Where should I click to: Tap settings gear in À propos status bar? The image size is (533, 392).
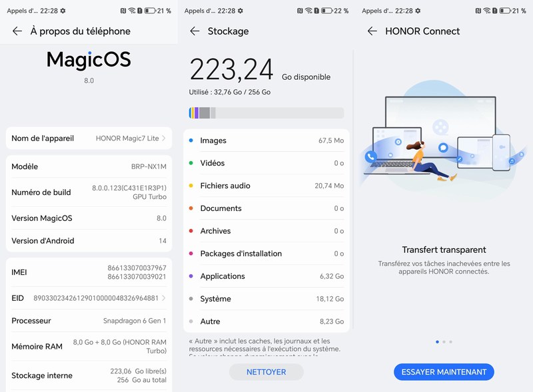[x=63, y=11]
